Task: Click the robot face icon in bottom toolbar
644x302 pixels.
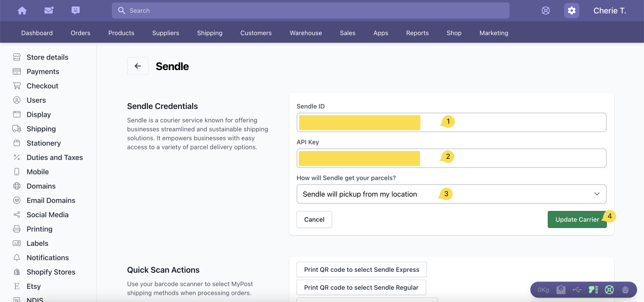Action: (x=625, y=290)
